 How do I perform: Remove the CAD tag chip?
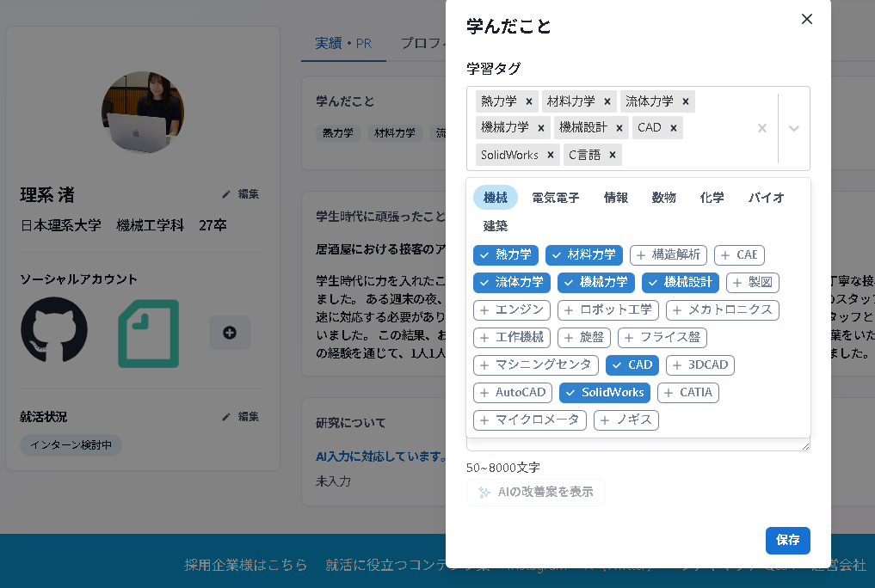coord(674,128)
